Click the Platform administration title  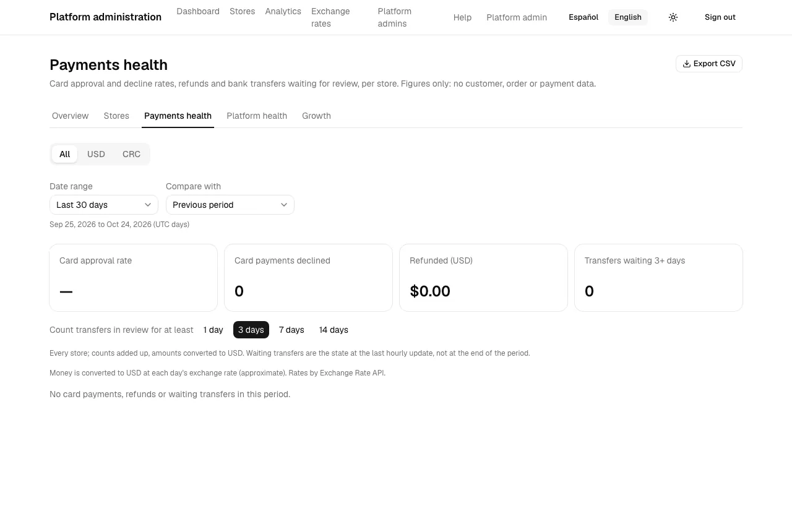click(105, 17)
